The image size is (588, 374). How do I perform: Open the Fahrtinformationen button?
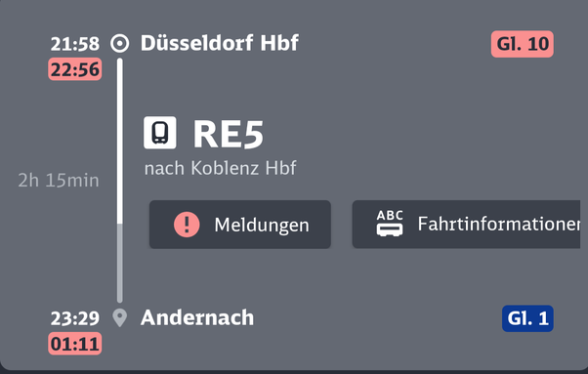point(466,225)
